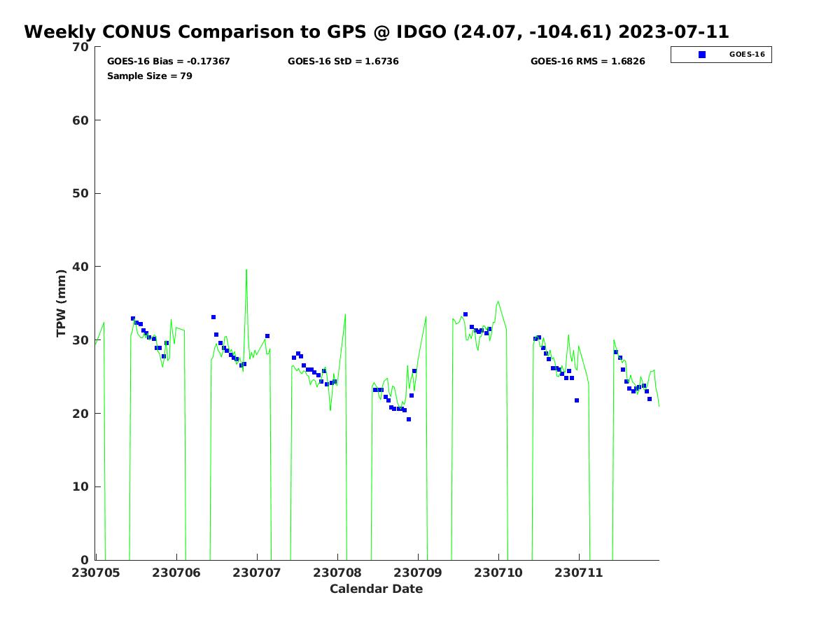Click the GOES-16 StD = 1.6736 label
This screenshot has width=840, height=630.
pyautogui.click(x=343, y=62)
